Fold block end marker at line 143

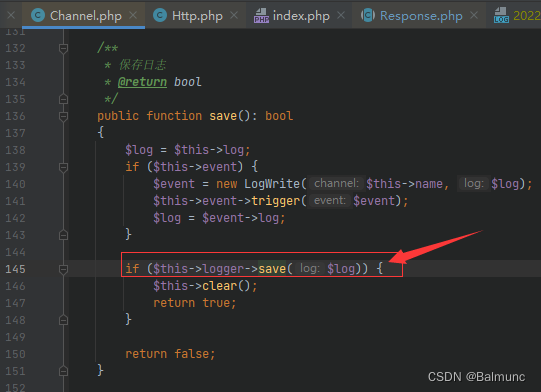click(x=63, y=235)
